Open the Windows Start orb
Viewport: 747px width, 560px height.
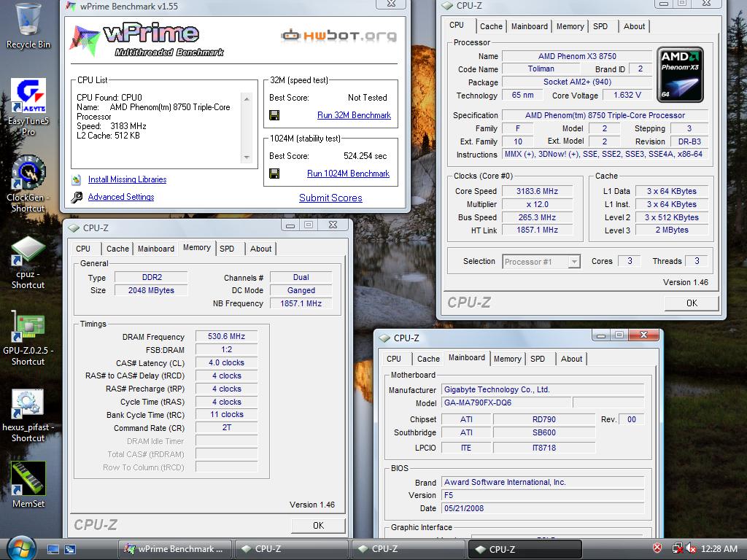tap(21, 548)
